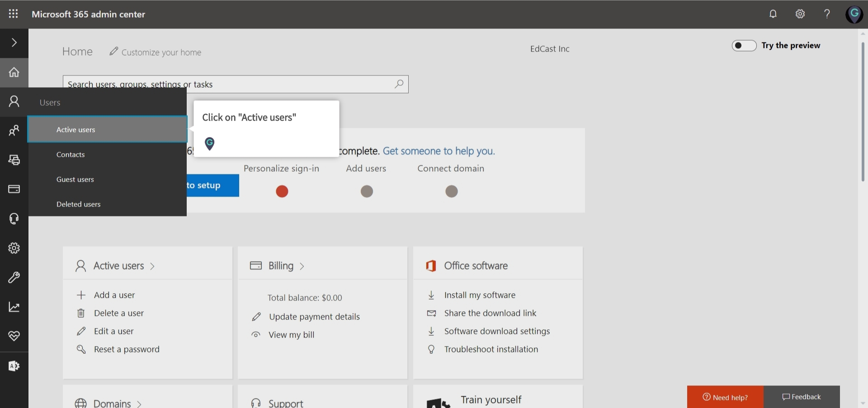Select Deleted users menu entry
The image size is (868, 408).
click(78, 204)
